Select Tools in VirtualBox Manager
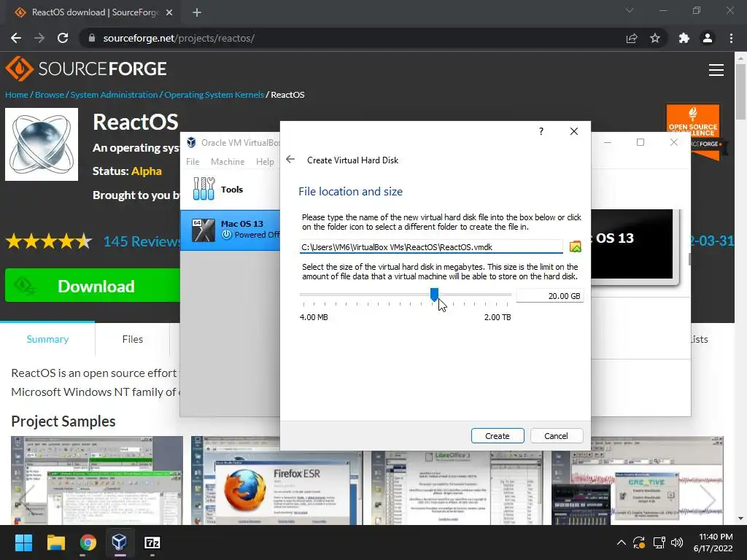The width and height of the screenshot is (747, 560). click(230, 189)
